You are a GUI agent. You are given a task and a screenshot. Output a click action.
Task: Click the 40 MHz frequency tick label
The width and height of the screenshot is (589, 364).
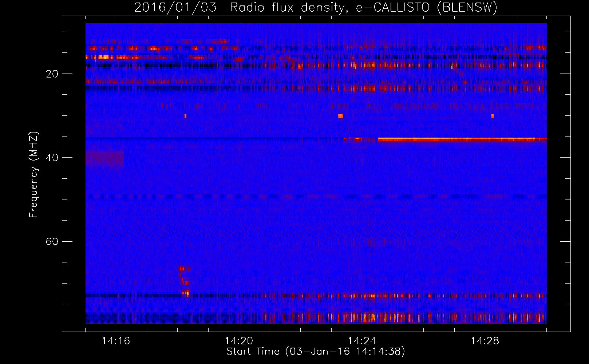pyautogui.click(x=52, y=158)
